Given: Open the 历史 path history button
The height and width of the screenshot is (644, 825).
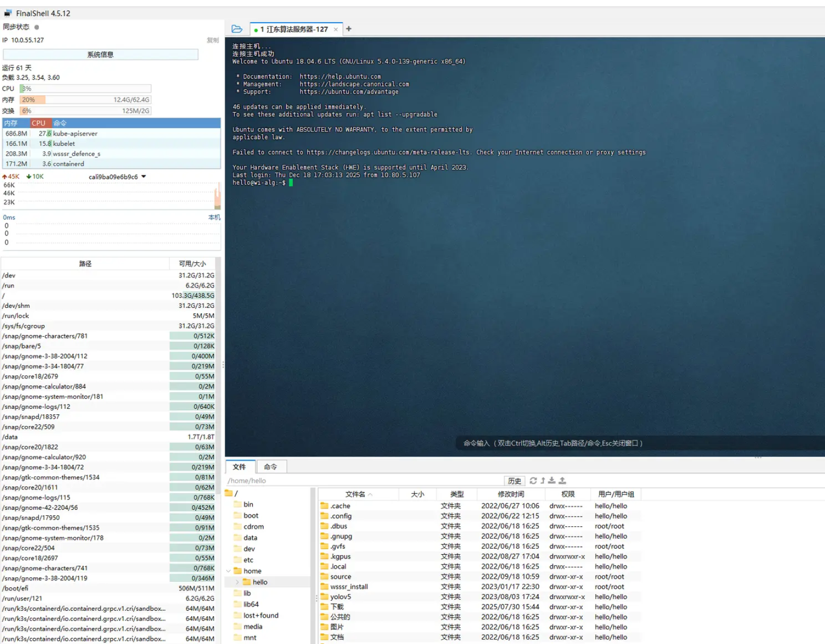Looking at the screenshot, I should click(514, 481).
